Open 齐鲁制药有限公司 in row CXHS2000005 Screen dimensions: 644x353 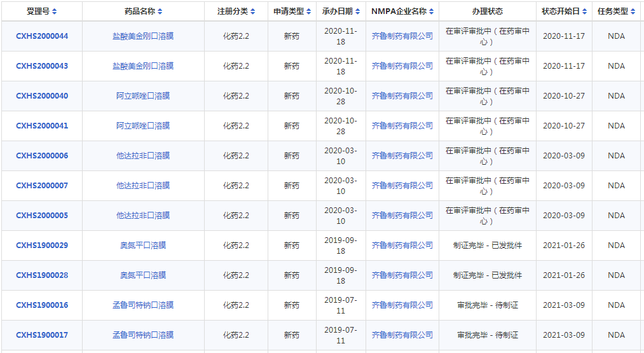(402, 216)
